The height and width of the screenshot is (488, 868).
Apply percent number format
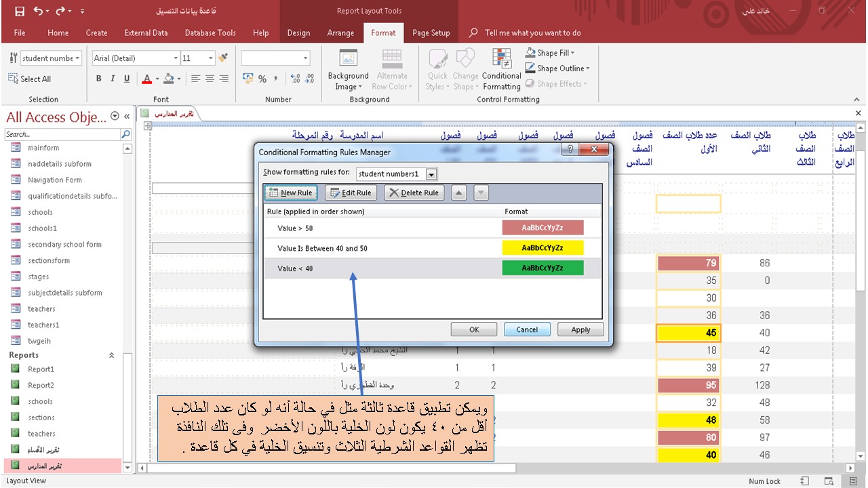[x=262, y=79]
